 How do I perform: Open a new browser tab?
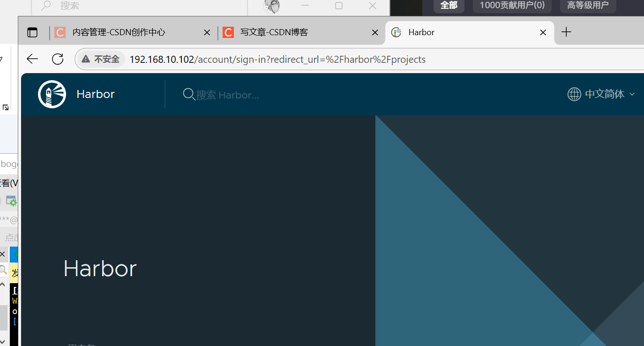(x=566, y=32)
